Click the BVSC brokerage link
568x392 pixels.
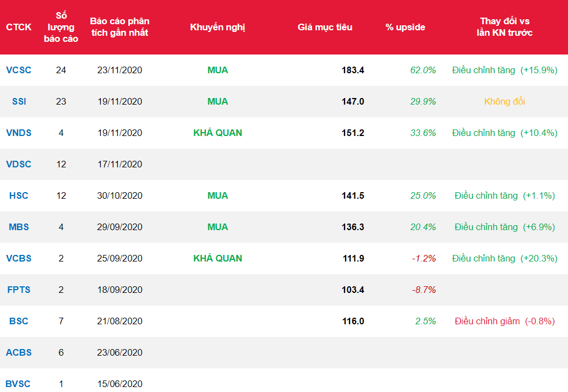[x=19, y=384]
